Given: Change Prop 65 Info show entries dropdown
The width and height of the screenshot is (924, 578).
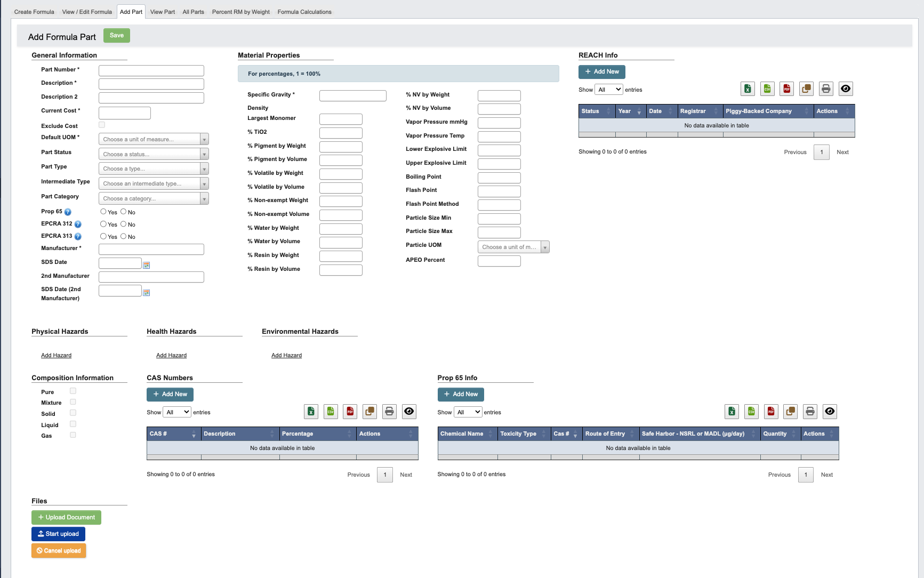Looking at the screenshot, I should (468, 412).
